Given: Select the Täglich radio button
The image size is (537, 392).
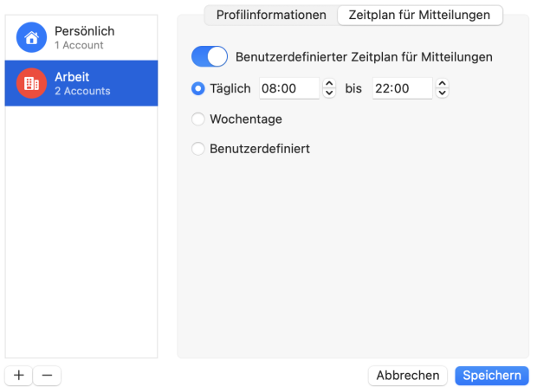Looking at the screenshot, I should 198,88.
